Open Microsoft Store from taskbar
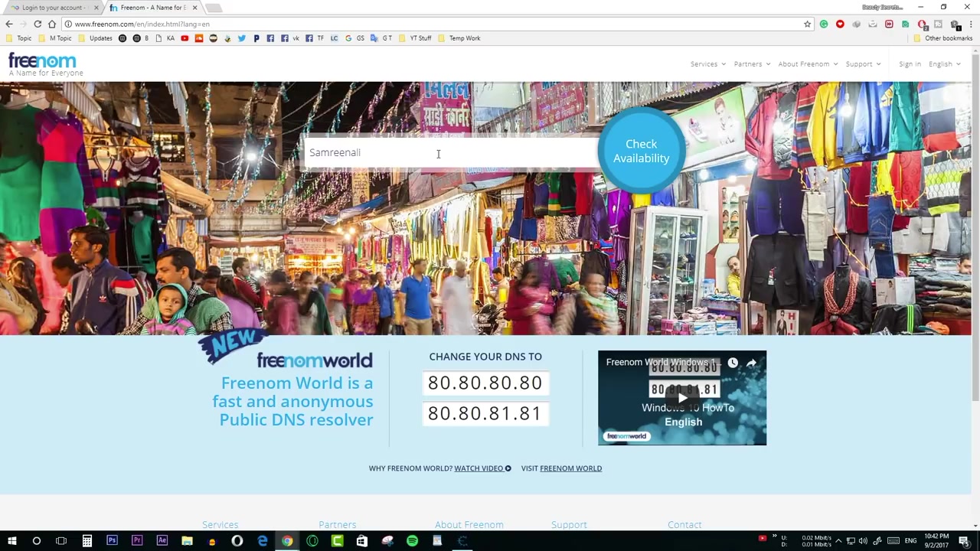The width and height of the screenshot is (980, 551). click(361, 541)
